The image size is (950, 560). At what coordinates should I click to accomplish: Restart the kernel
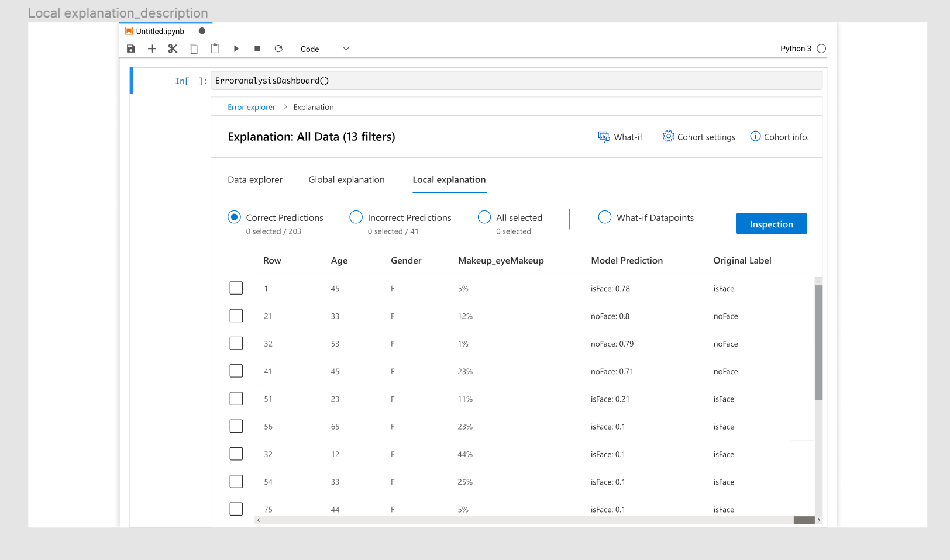[278, 49]
